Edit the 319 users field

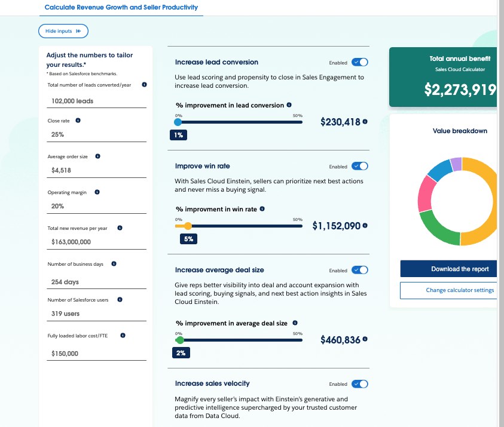pos(96,314)
